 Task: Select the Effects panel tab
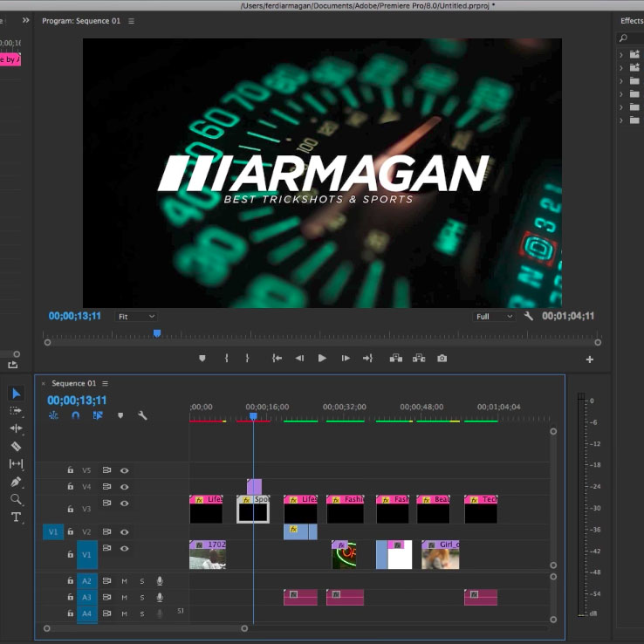click(632, 21)
